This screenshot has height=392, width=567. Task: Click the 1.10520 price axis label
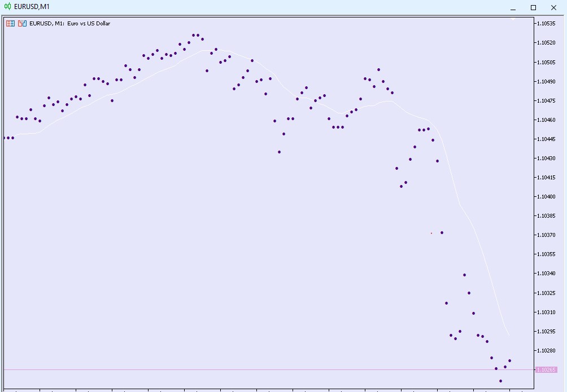tap(546, 43)
